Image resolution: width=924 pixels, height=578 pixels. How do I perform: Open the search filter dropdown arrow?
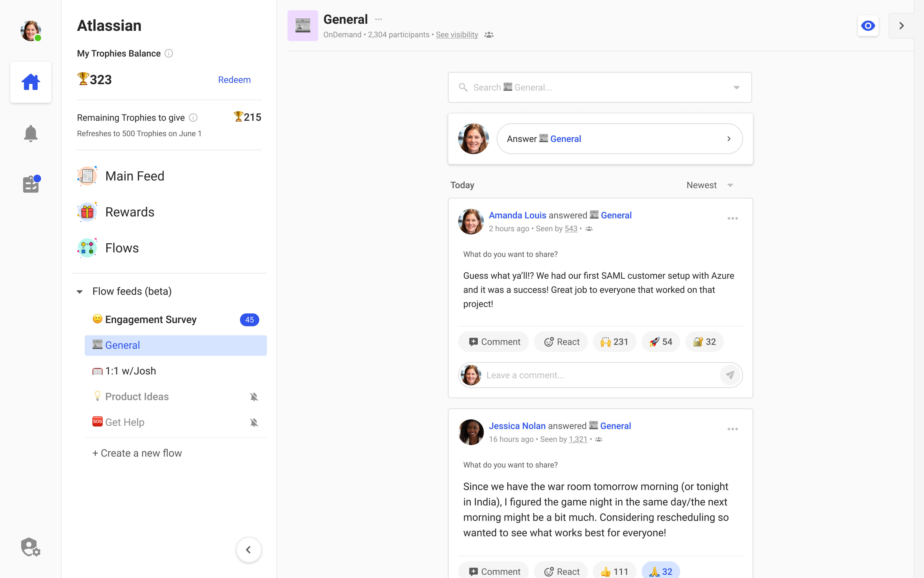pyautogui.click(x=737, y=88)
